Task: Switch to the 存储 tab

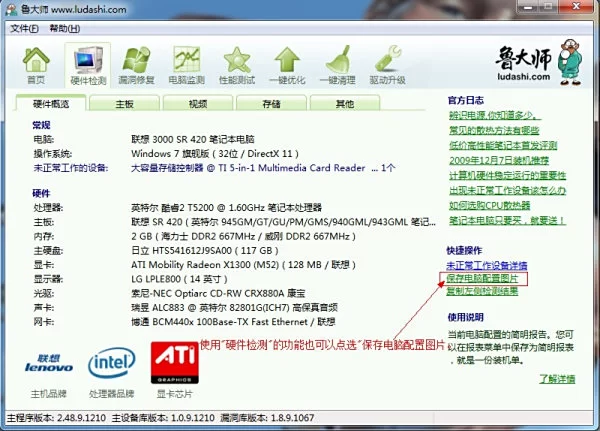Action: tap(271, 103)
